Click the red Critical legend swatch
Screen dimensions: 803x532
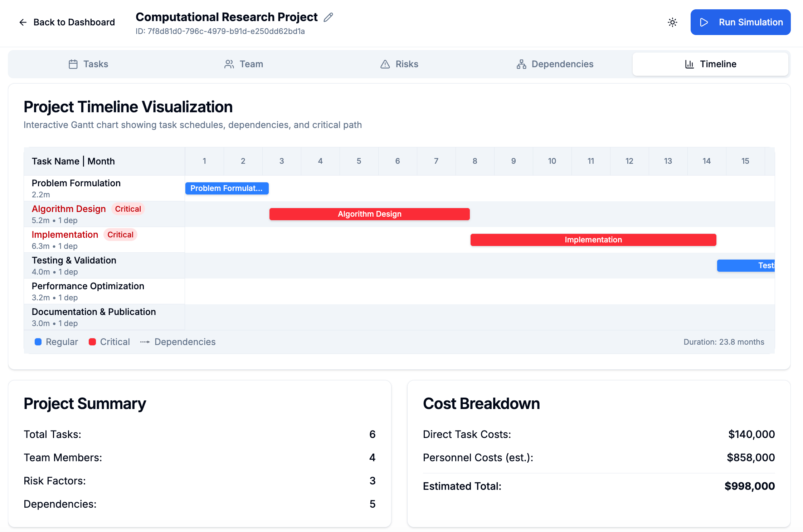tap(92, 342)
